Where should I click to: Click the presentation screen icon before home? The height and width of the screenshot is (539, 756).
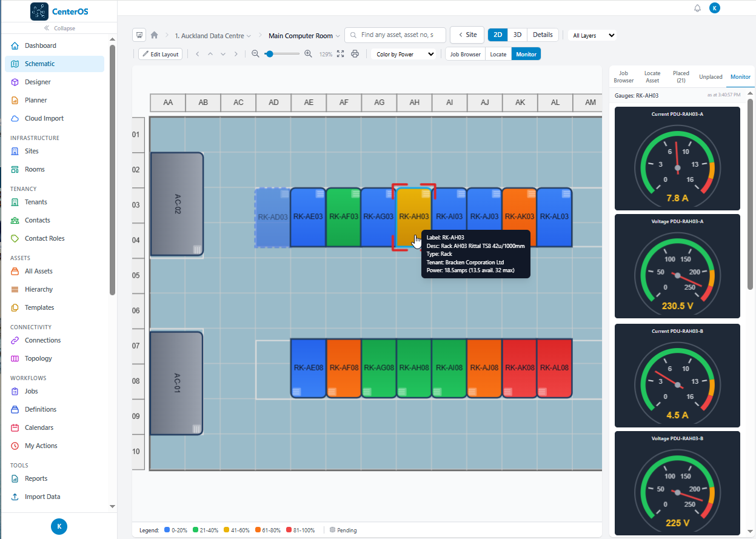click(139, 35)
